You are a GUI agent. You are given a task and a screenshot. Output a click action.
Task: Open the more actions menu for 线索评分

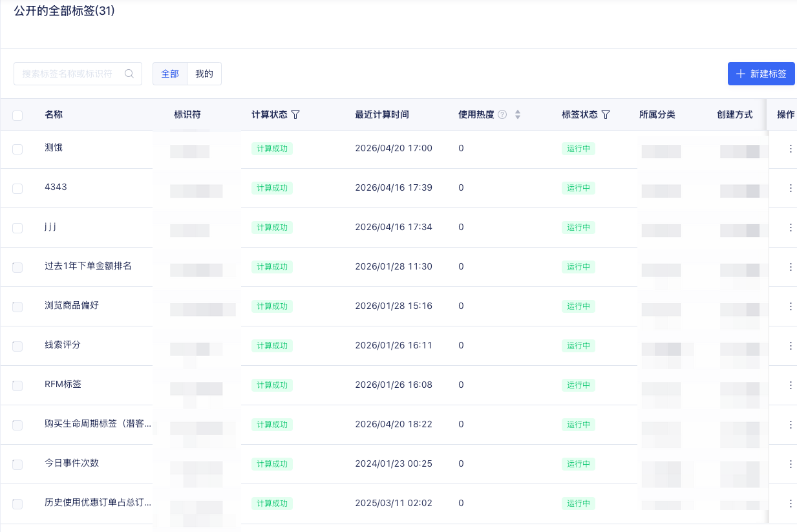[790, 346]
